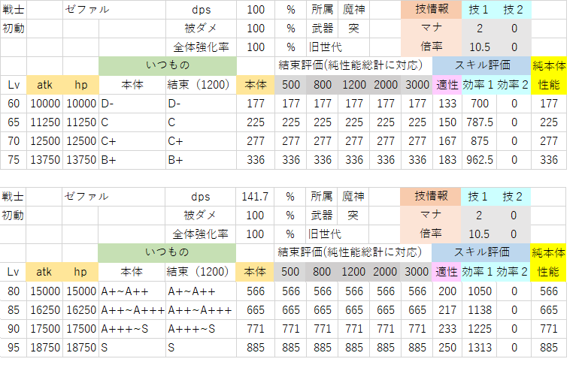Click the Lv 90 cell

click(14, 329)
